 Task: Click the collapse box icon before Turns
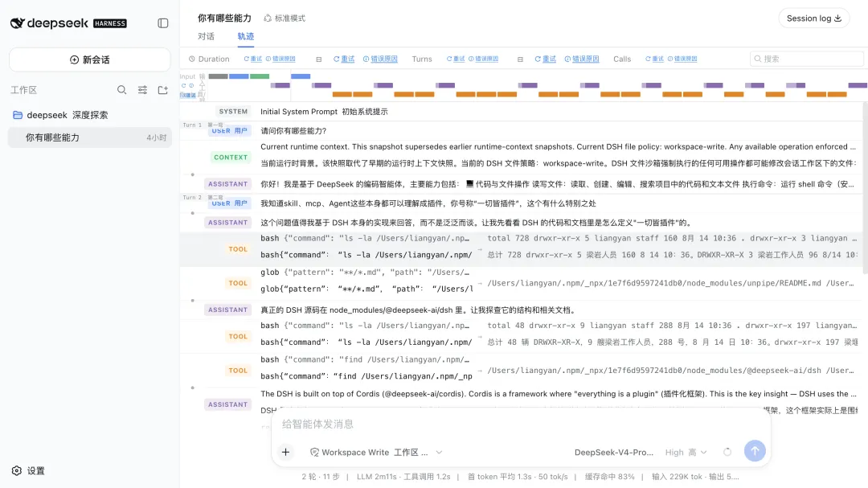pyautogui.click(x=319, y=59)
